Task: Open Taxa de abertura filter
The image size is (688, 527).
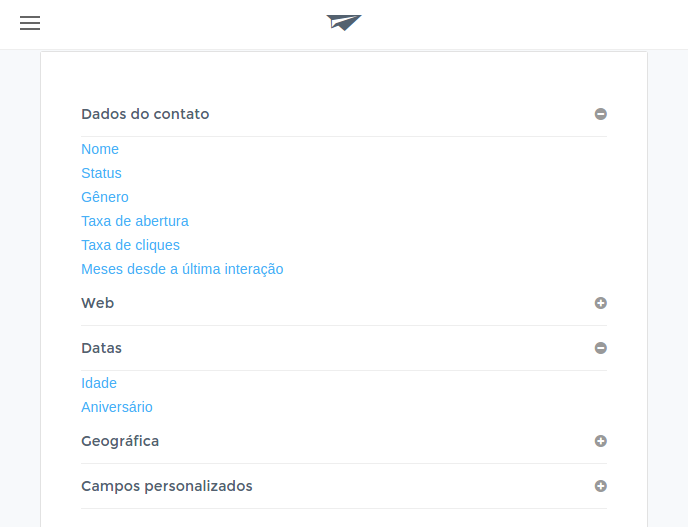Action: 135,221
